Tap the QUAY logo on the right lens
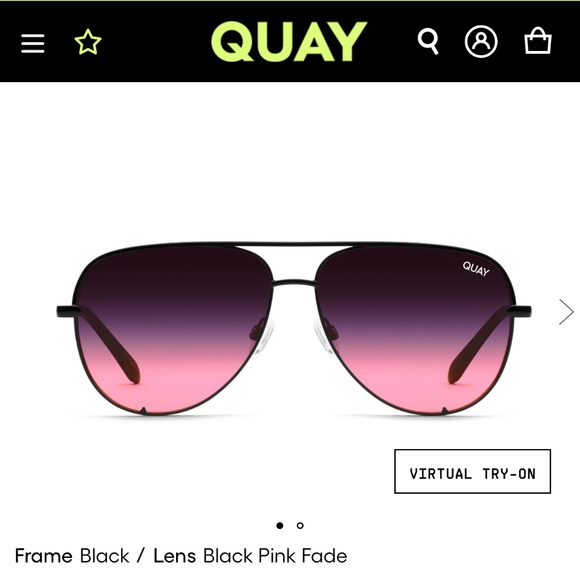The width and height of the screenshot is (580, 580). click(476, 269)
